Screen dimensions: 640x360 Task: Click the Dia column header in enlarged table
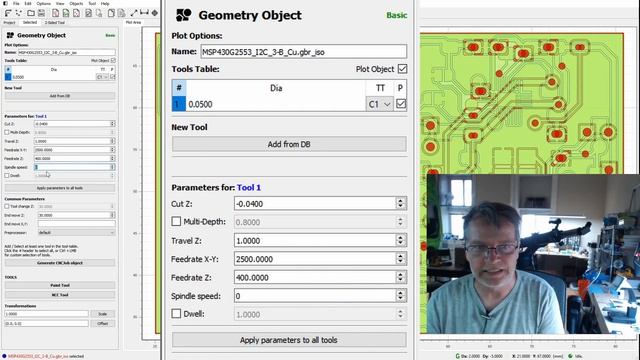tap(276, 88)
